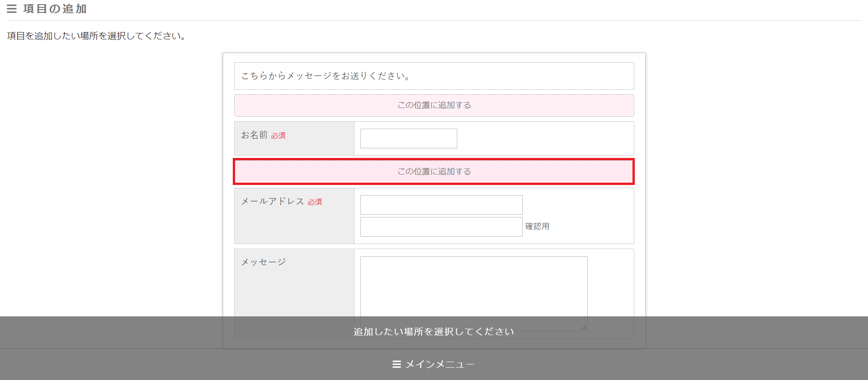Click the 確認用 label text
This screenshot has width=868, height=380.
click(537, 227)
